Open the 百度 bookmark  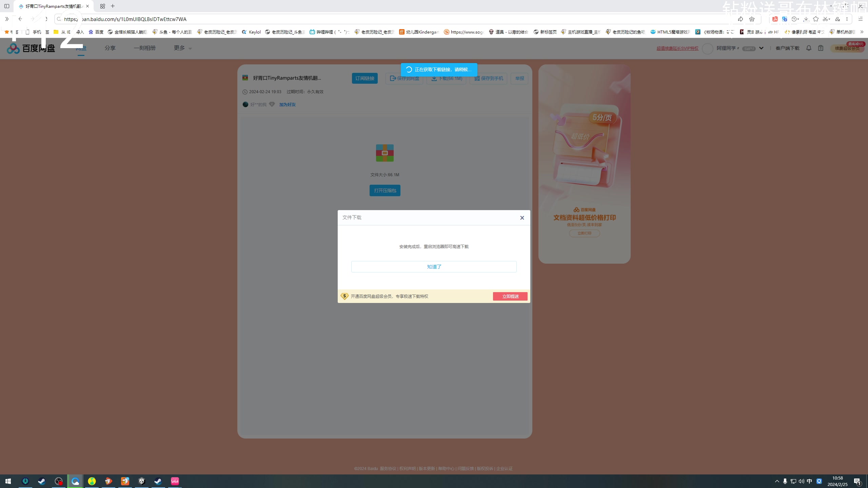tap(96, 32)
